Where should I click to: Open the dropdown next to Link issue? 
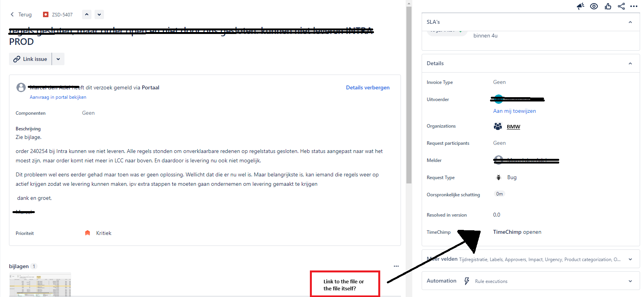coord(58,59)
